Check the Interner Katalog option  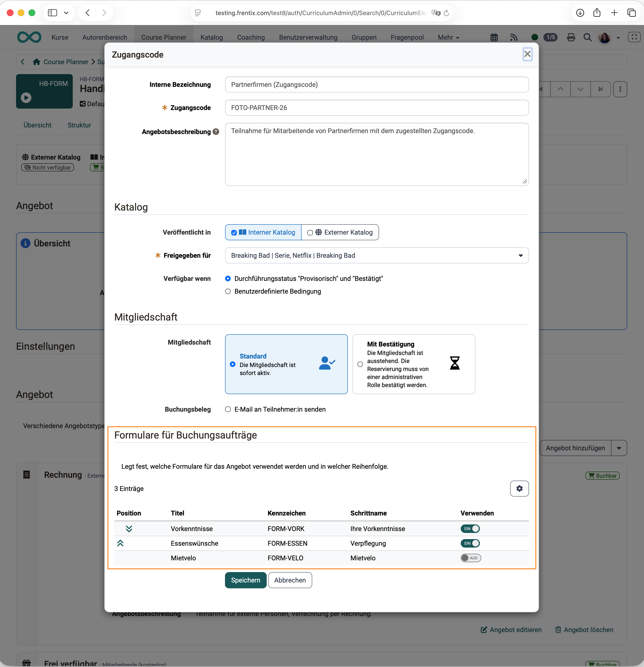[x=263, y=232]
